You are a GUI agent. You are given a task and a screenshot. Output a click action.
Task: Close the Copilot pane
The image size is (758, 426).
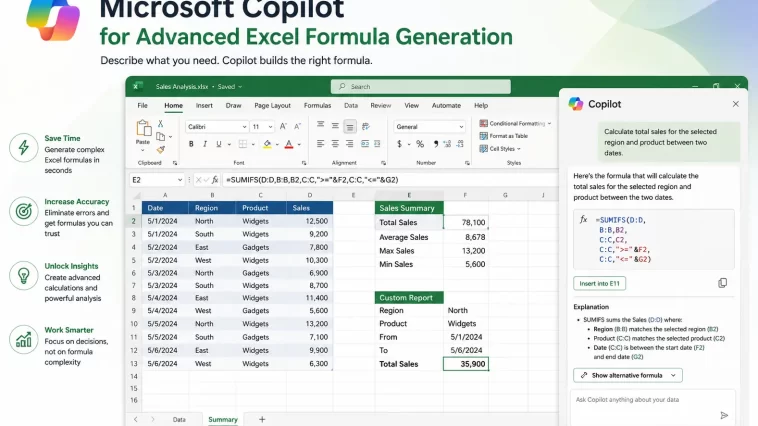click(x=735, y=104)
